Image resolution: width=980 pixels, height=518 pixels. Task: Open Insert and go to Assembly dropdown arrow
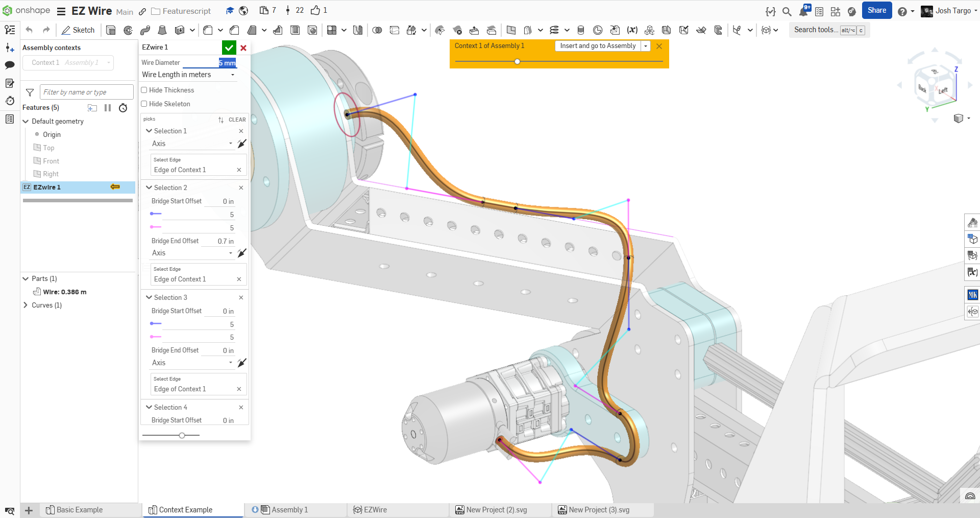tap(646, 46)
